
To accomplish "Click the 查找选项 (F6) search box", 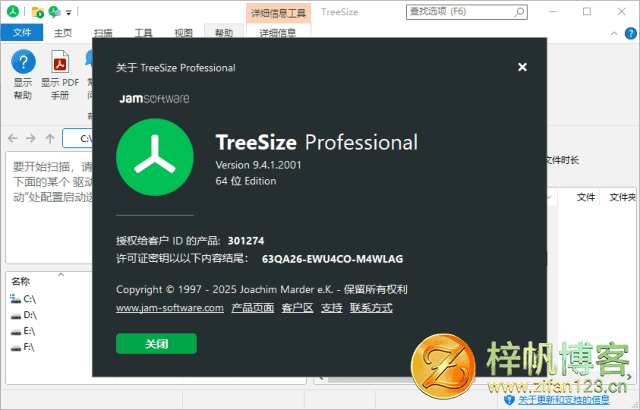I will click(x=467, y=12).
